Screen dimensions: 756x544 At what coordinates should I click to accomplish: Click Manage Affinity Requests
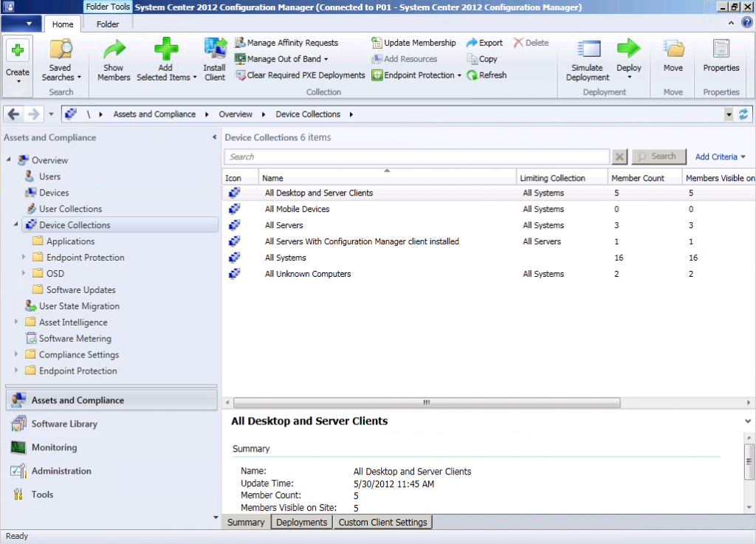coord(286,42)
